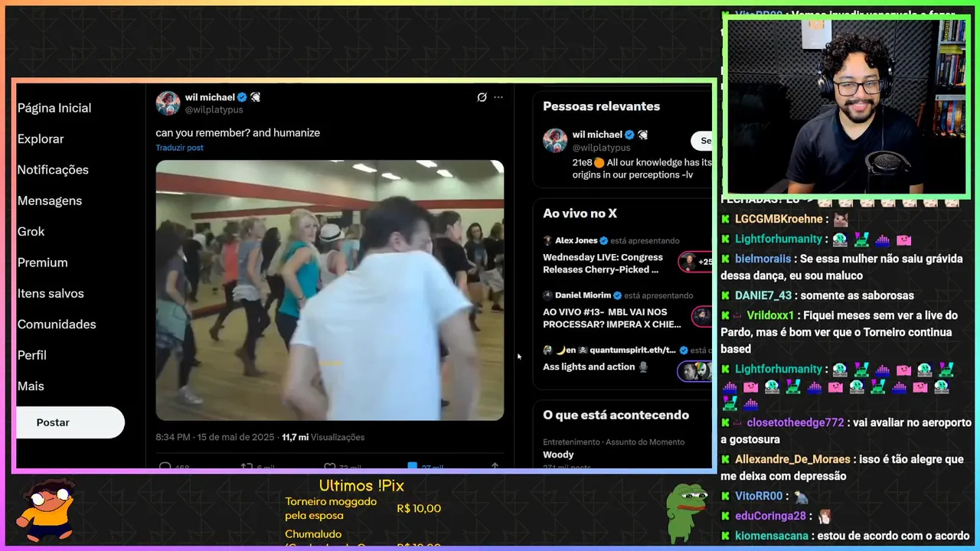
Task: Click the wil michael author name on the post
Action: pos(210,97)
